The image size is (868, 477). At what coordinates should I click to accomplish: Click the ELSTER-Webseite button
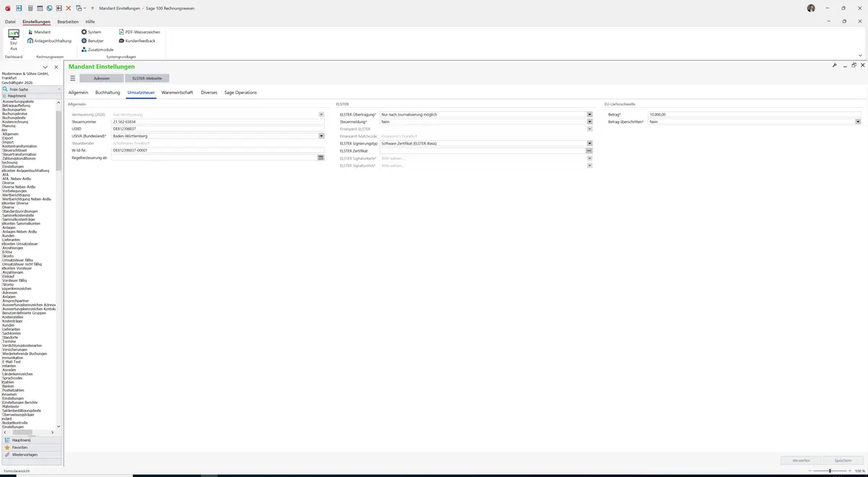[148, 78]
